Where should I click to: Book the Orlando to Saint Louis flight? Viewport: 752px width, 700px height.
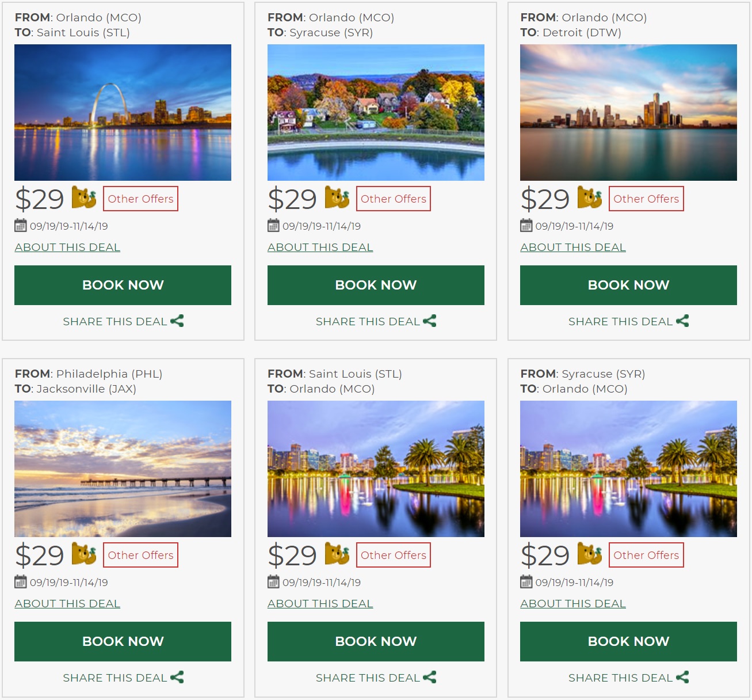pos(123,285)
